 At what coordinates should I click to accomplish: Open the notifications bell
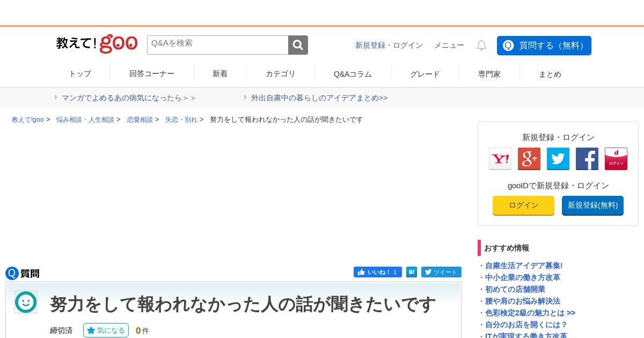coord(481,46)
